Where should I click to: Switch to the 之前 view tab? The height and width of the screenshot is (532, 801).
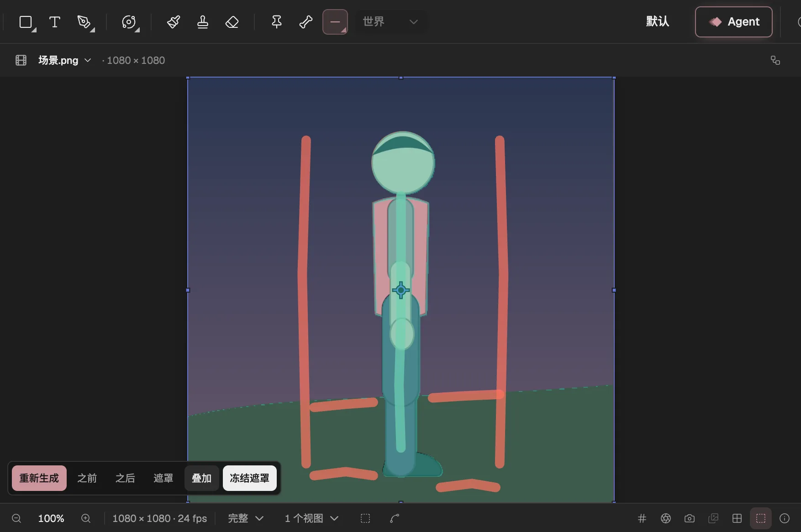87,478
